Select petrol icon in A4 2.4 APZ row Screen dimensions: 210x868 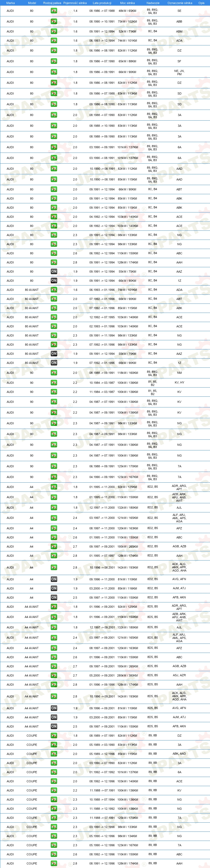pos(54,528)
